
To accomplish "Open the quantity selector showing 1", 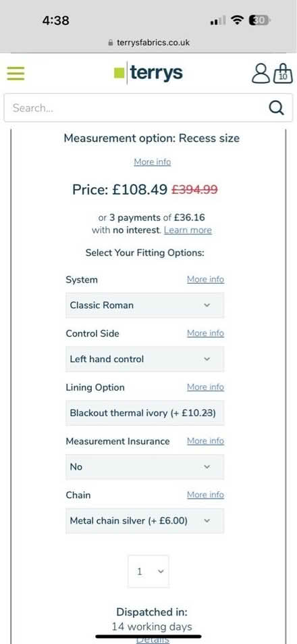I will coord(148,571).
